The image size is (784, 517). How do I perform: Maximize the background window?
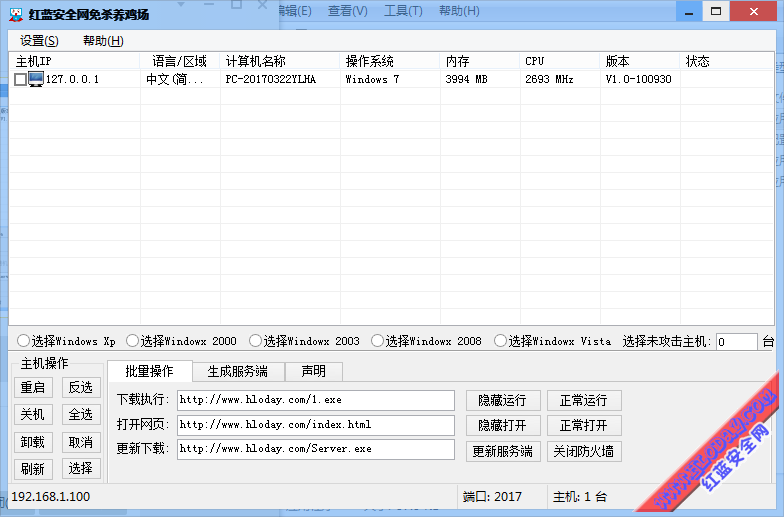(x=716, y=11)
